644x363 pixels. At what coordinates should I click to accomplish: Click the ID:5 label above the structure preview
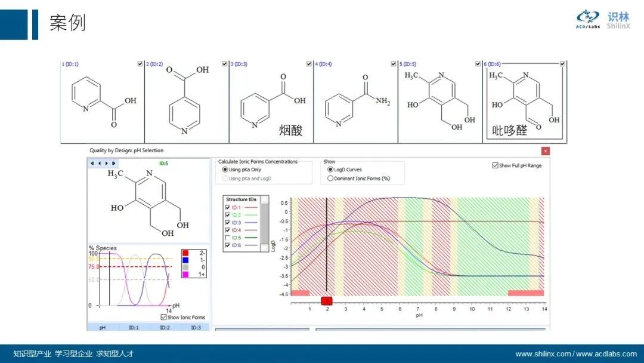tap(163, 163)
